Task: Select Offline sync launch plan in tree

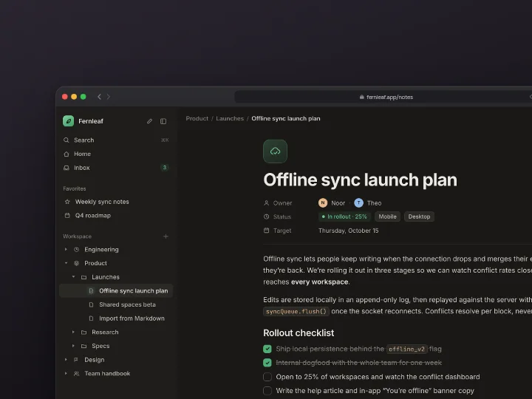Action: [116, 291]
